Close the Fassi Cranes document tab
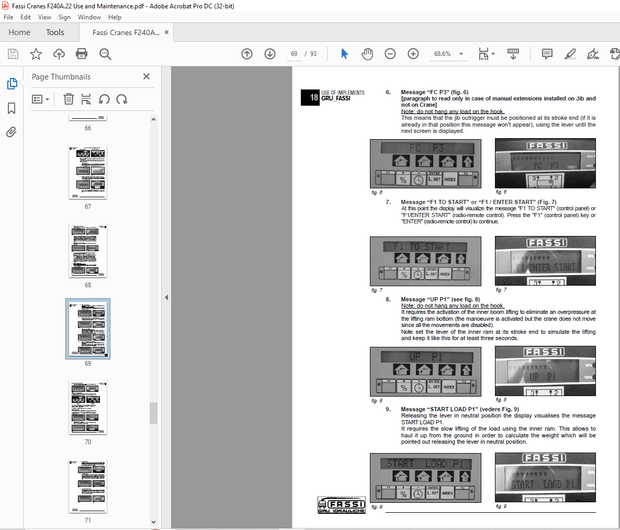 166,32
